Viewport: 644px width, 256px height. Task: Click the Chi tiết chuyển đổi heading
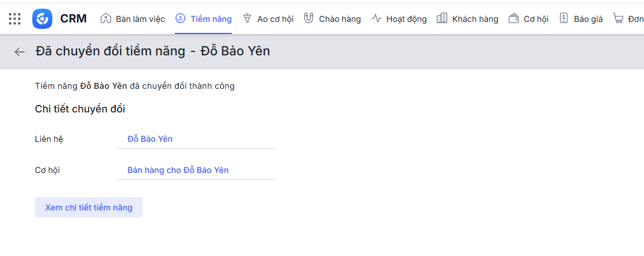(x=80, y=109)
